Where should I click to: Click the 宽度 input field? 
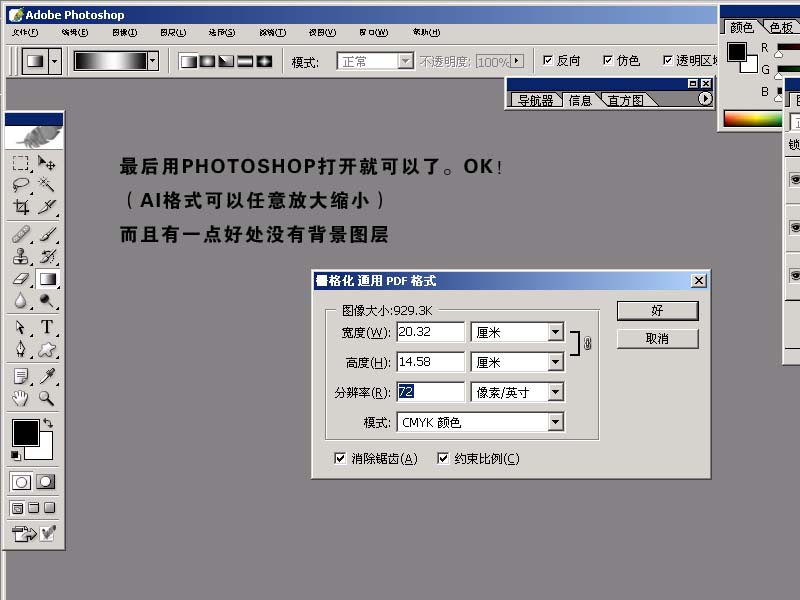point(430,332)
